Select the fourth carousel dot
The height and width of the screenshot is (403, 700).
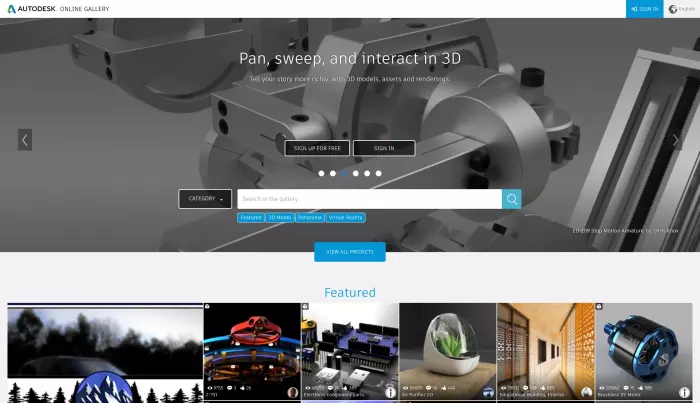point(356,174)
